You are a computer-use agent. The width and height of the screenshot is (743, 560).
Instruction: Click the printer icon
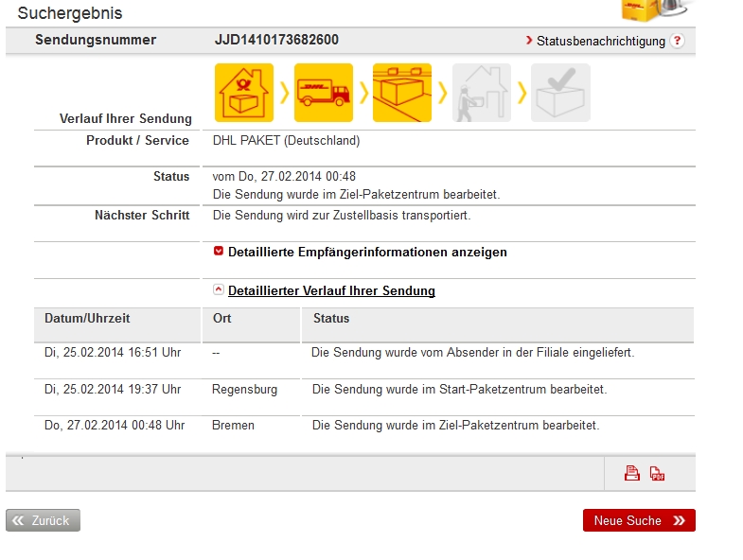pyautogui.click(x=631, y=474)
